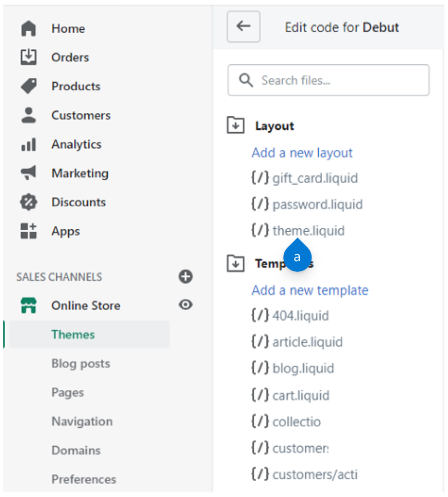
Task: Click the Discounts badge icon
Action: coord(29,202)
